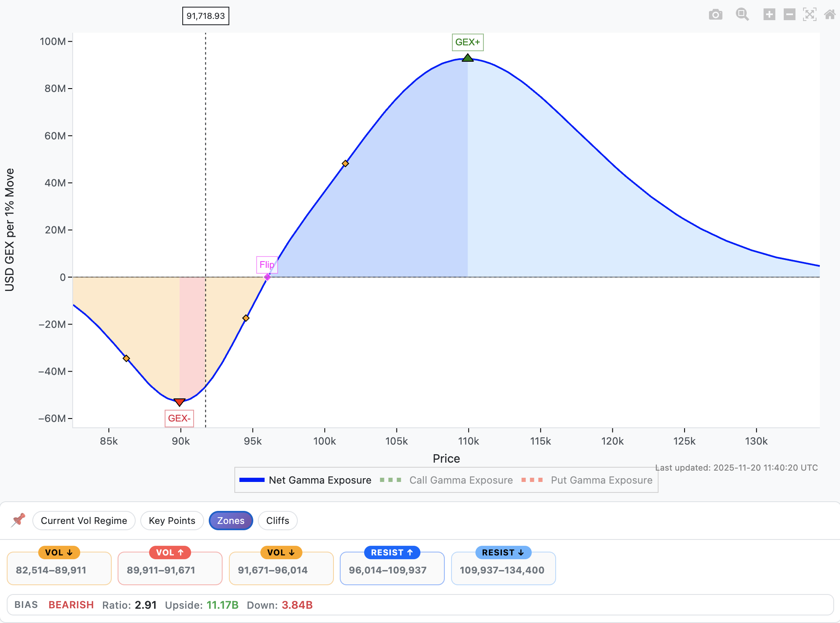Viewport: 840px width, 623px height.
Task: Select the box zoom tool
Action: [742, 14]
